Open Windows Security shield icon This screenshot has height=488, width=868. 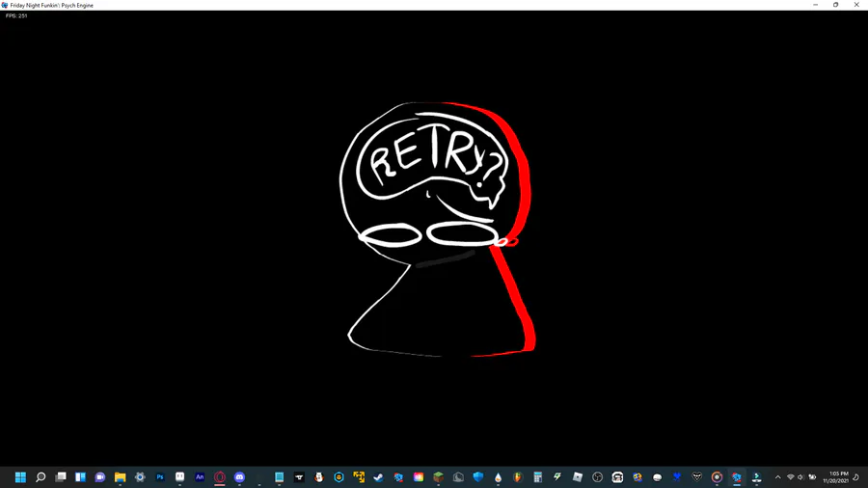[x=478, y=477]
